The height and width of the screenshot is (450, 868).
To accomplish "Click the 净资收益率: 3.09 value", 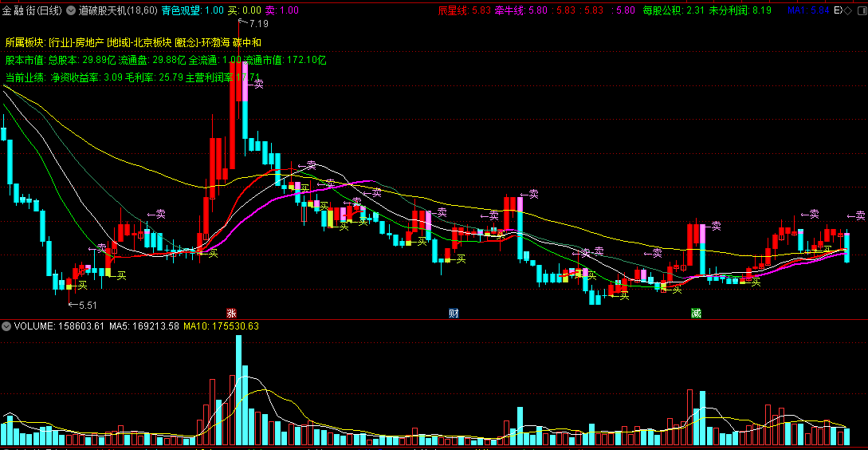I will coord(86,77).
